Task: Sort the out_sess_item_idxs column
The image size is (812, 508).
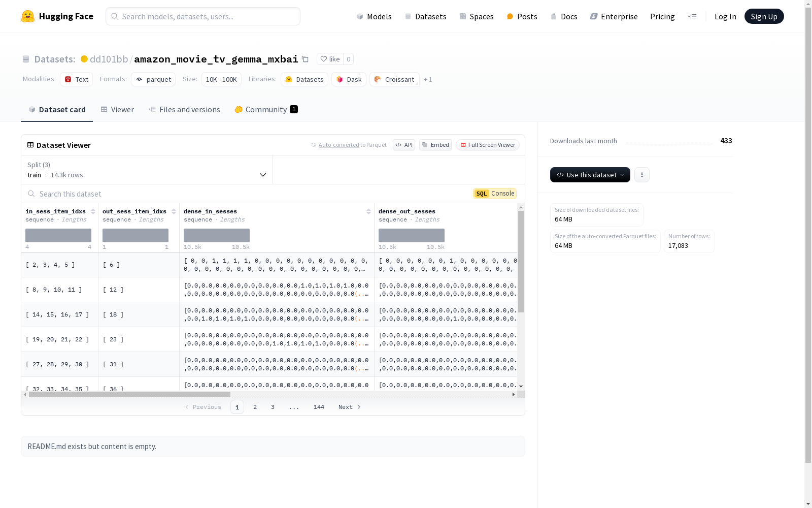Action: (x=174, y=211)
